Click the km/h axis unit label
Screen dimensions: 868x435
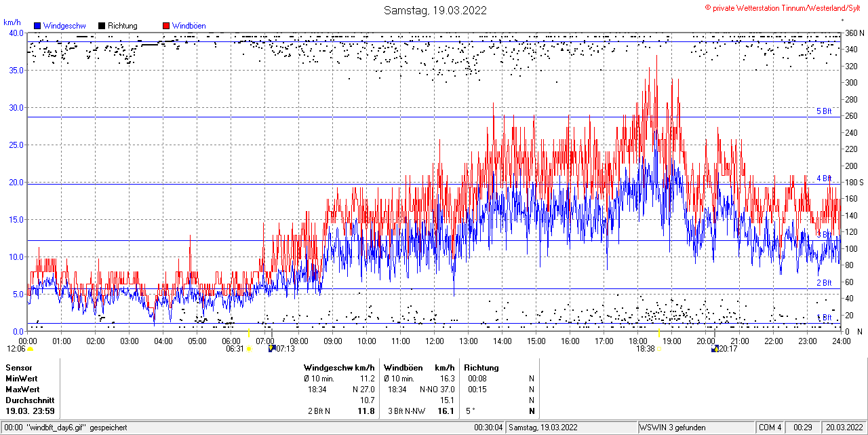pos(11,22)
